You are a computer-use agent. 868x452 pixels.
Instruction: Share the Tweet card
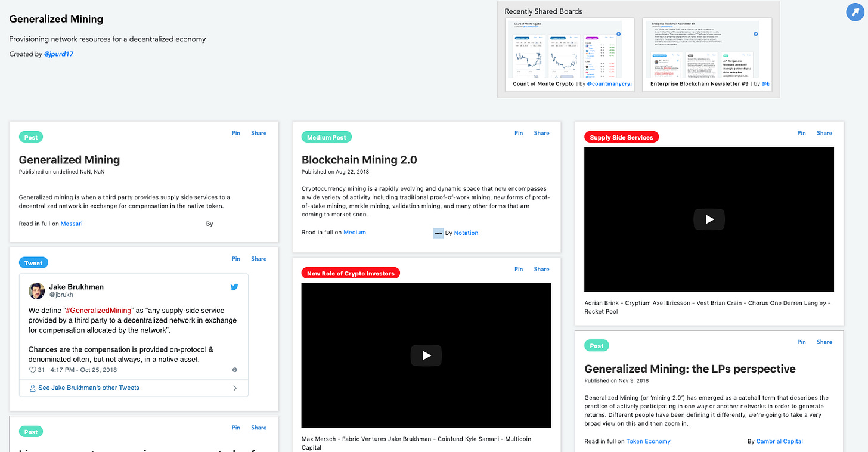click(259, 259)
